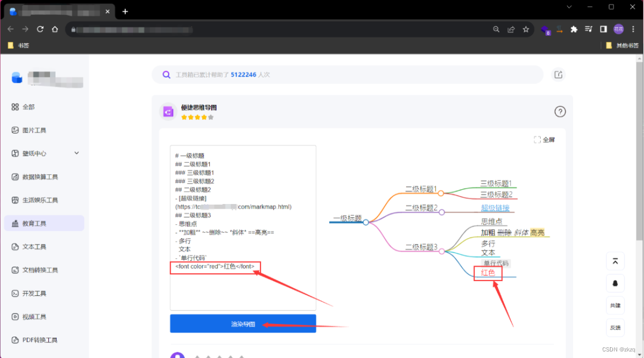Click the zoom magnifier icon in address bar
644x358 pixels.
(x=496, y=29)
